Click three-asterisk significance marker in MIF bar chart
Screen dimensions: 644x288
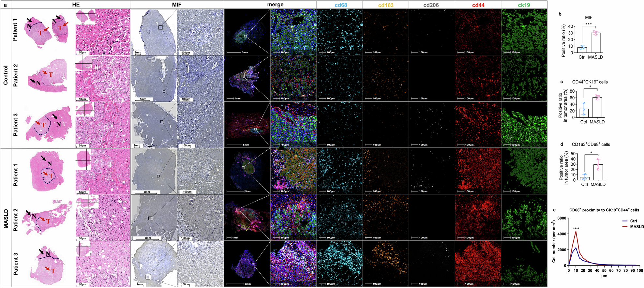(x=589, y=24)
